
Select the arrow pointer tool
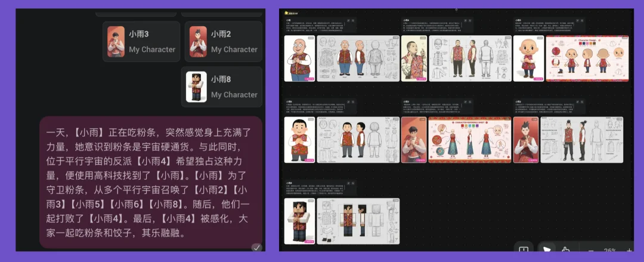tap(545, 251)
